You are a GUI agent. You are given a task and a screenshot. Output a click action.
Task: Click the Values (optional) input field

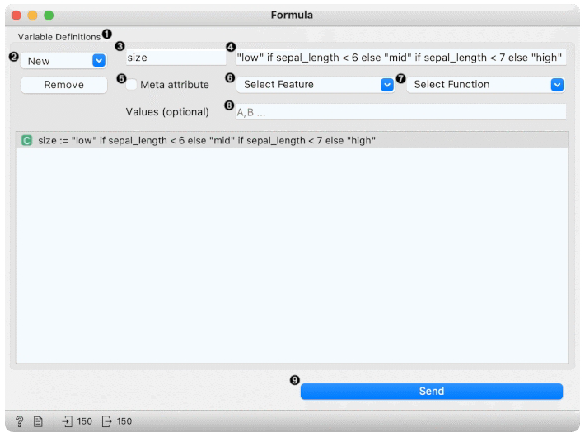401,112
